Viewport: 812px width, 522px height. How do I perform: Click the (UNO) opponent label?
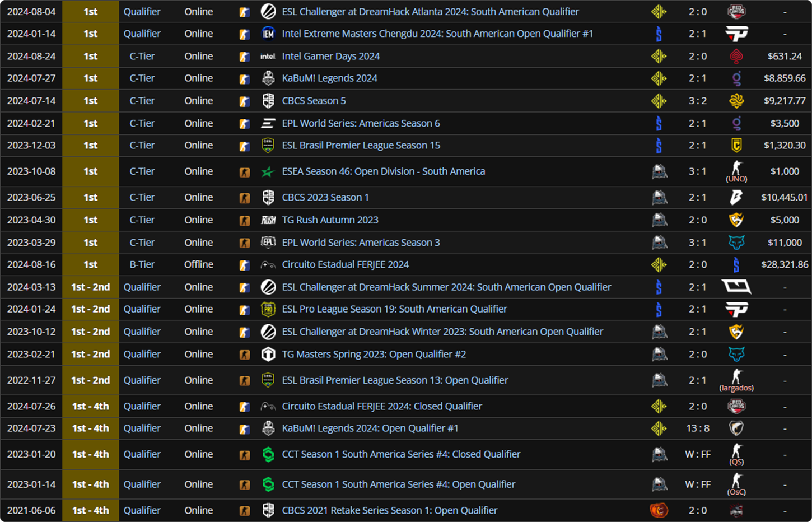[x=736, y=179]
